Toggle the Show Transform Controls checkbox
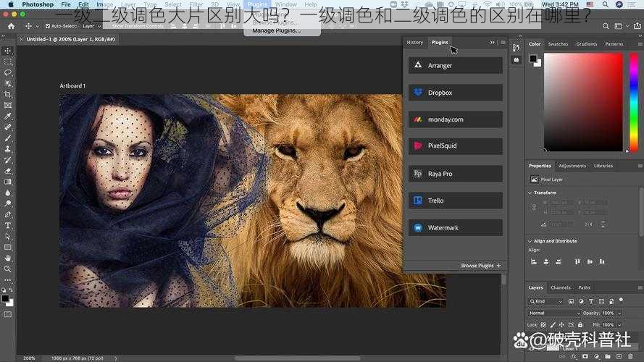The width and height of the screenshot is (644, 362). (109, 26)
